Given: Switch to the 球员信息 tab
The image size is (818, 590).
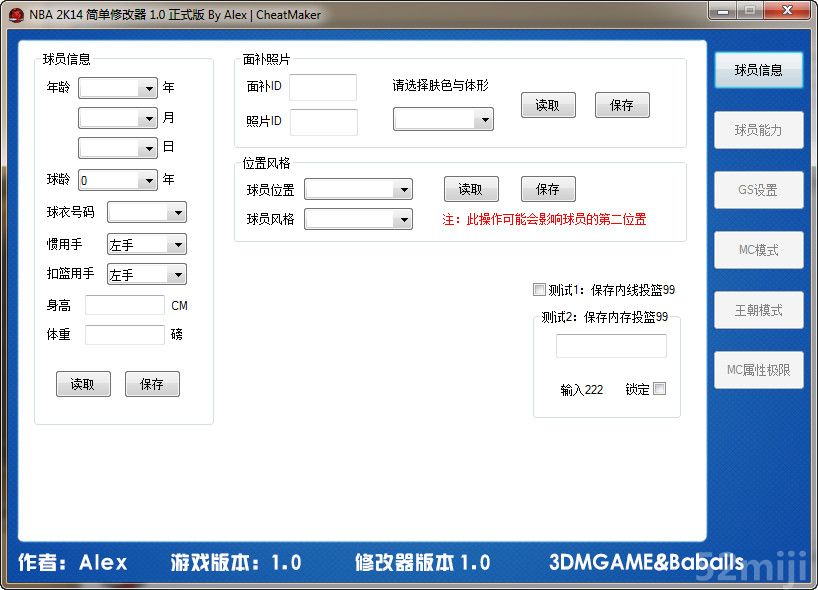Looking at the screenshot, I should click(x=758, y=71).
